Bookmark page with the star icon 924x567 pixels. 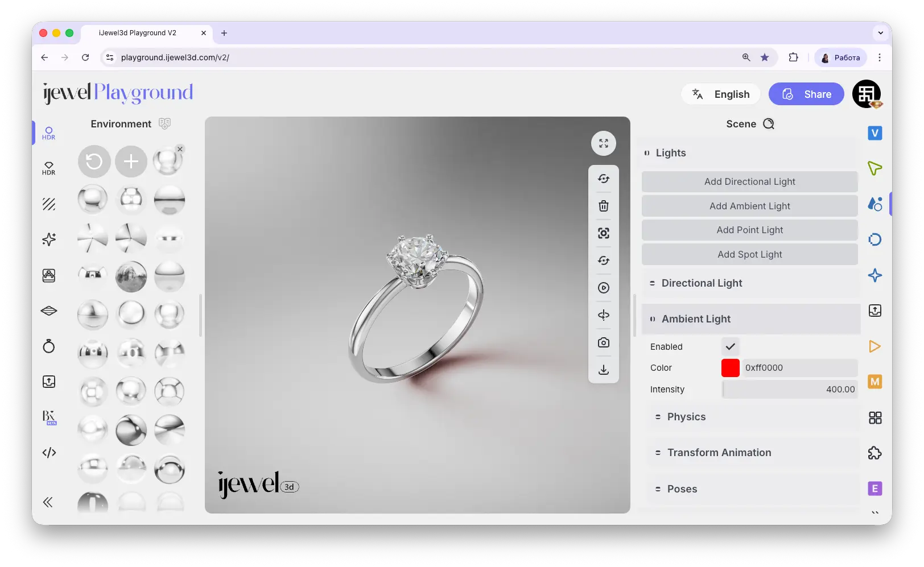coord(765,57)
